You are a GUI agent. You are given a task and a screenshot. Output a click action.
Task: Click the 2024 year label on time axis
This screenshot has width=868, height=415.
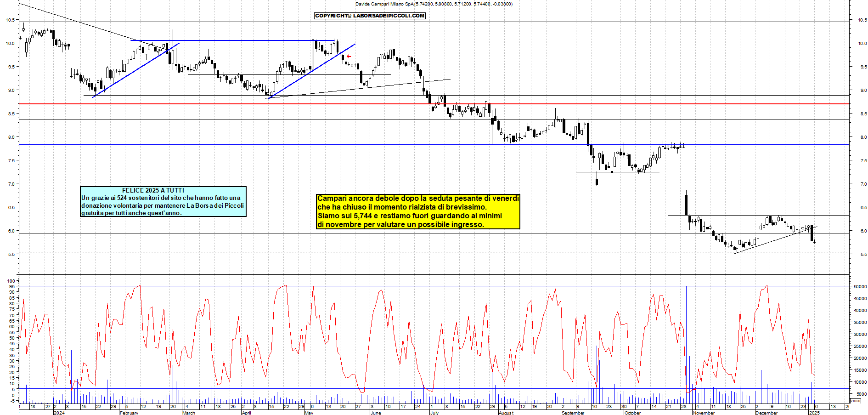[x=59, y=413]
